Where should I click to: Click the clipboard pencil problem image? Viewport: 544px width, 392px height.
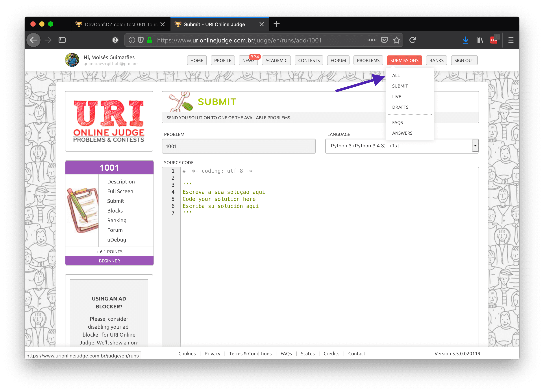(x=83, y=210)
